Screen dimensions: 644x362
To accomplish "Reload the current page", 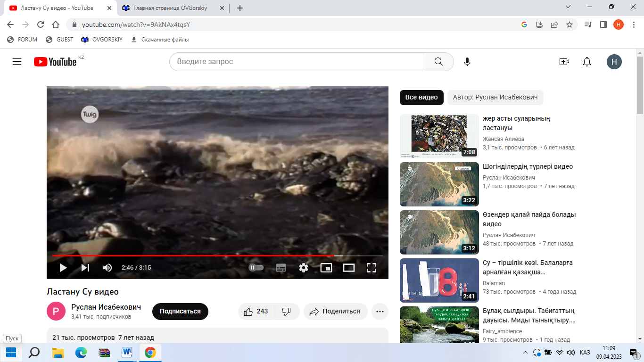I will 41,25.
